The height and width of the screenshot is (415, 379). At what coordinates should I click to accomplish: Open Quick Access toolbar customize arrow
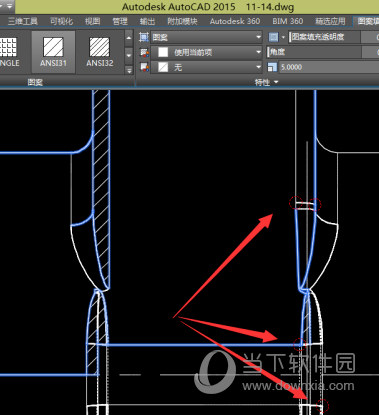[x=9, y=6]
